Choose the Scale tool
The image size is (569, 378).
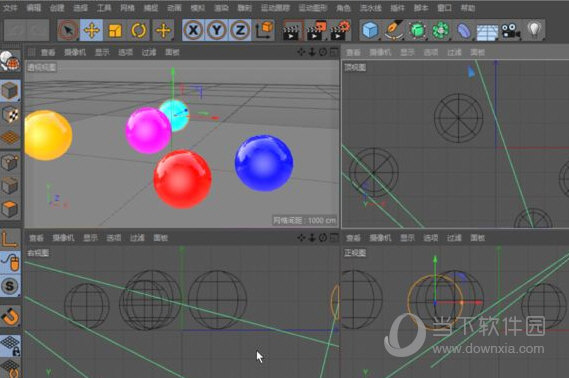pyautogui.click(x=115, y=30)
